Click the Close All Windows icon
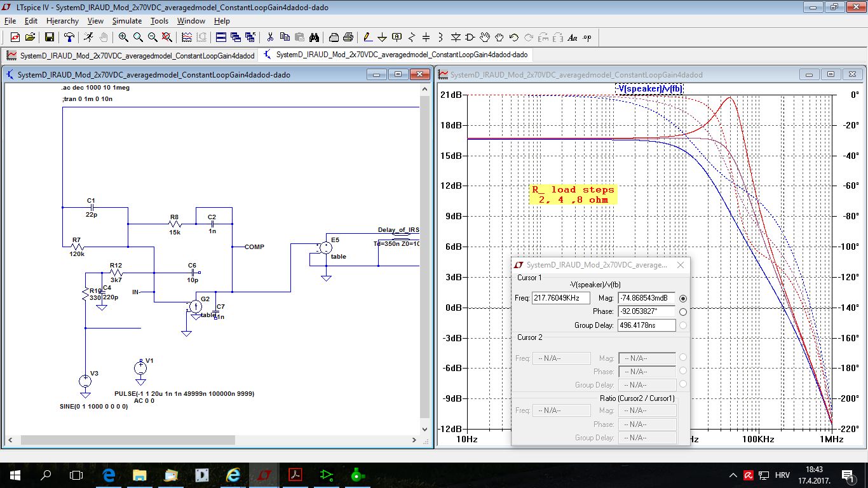Screen dimensions: 868x488 coord(250,37)
